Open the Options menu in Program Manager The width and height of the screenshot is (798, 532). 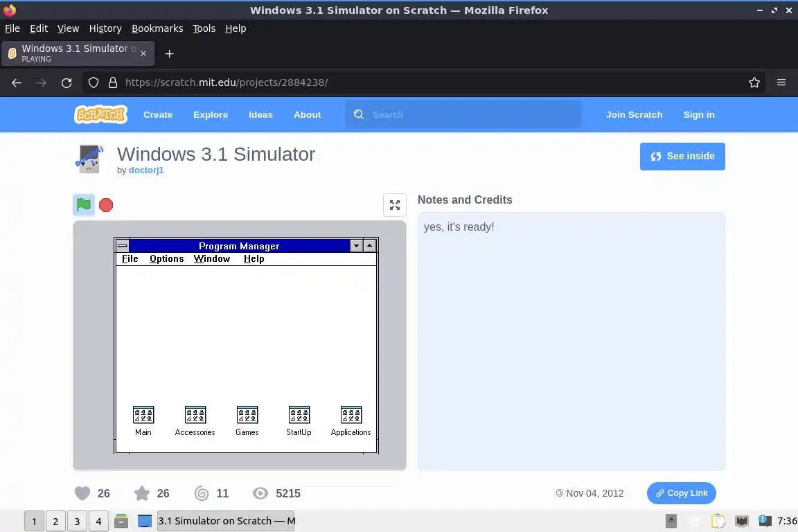tap(166, 258)
